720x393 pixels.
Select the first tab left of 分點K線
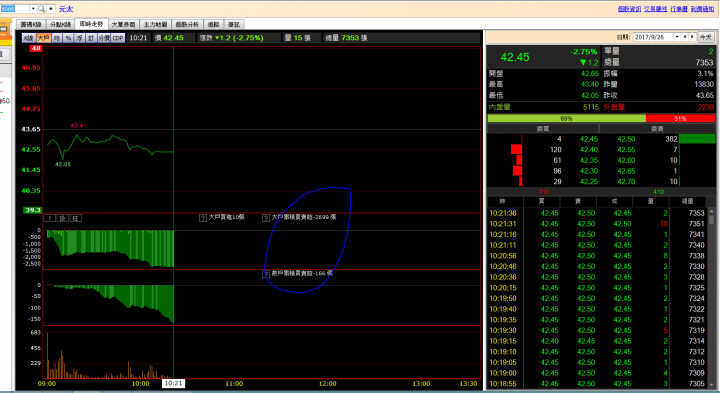click(x=31, y=24)
